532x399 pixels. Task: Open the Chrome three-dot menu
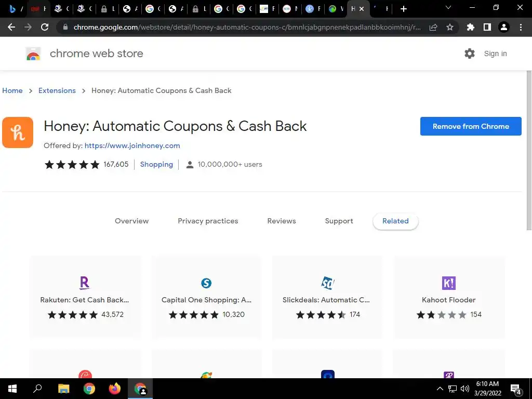(x=521, y=27)
